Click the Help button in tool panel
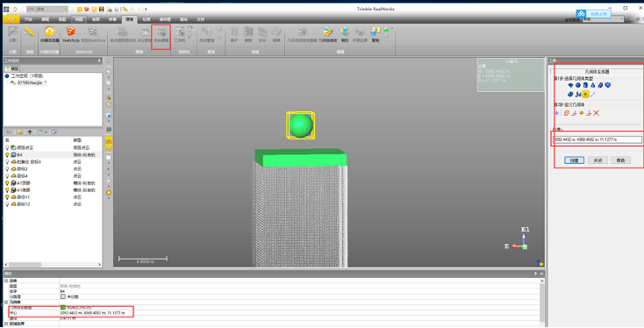Image resolution: width=644 pixels, height=328 pixels. pos(620,160)
